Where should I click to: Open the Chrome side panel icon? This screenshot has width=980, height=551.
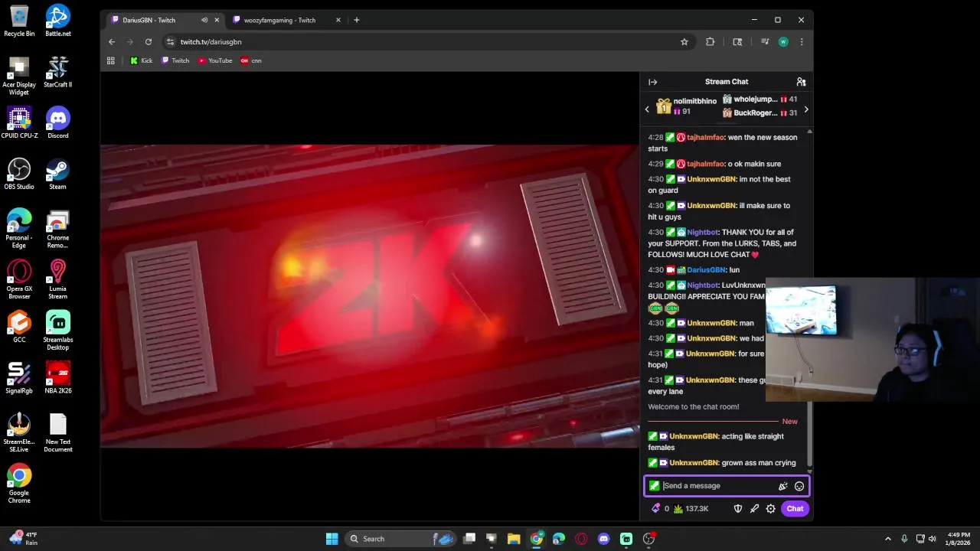pyautogui.click(x=737, y=42)
